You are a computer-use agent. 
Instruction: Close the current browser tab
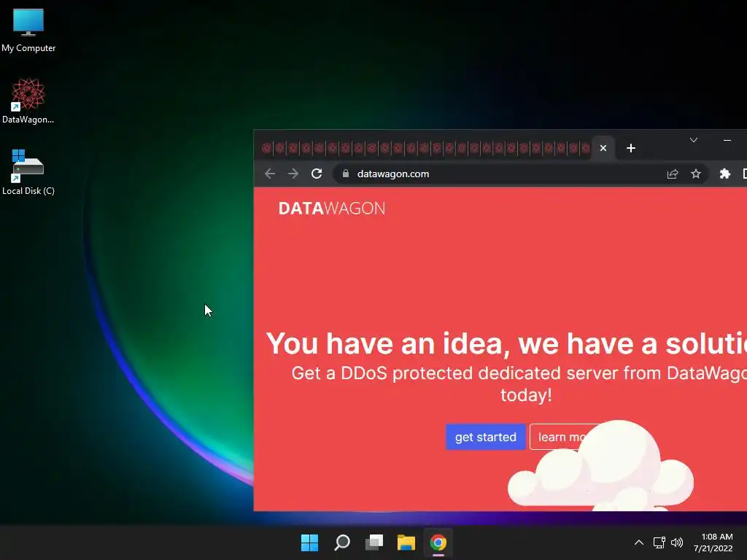pyautogui.click(x=603, y=148)
